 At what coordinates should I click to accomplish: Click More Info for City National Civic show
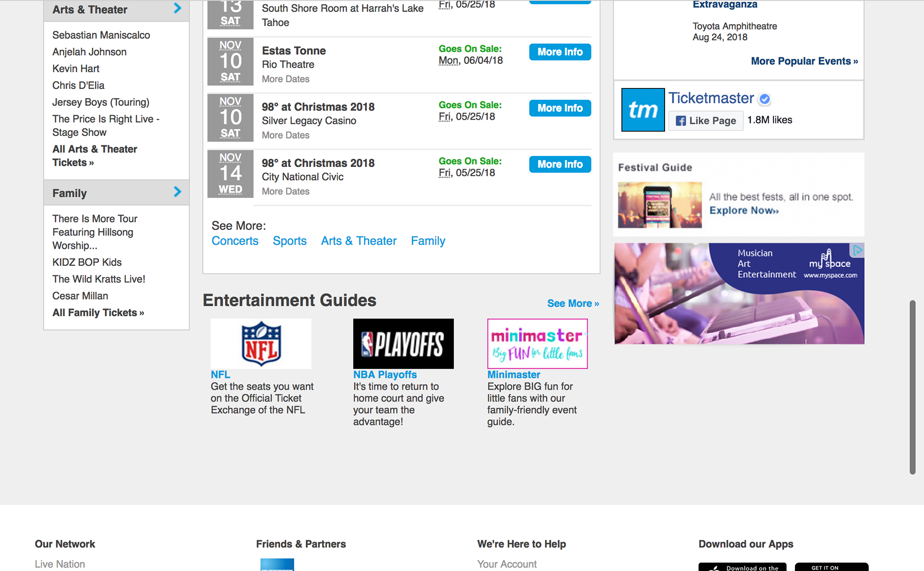pos(560,164)
